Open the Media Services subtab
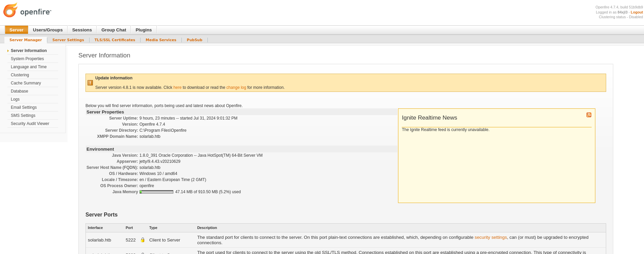The image size is (644, 254). pos(161,40)
